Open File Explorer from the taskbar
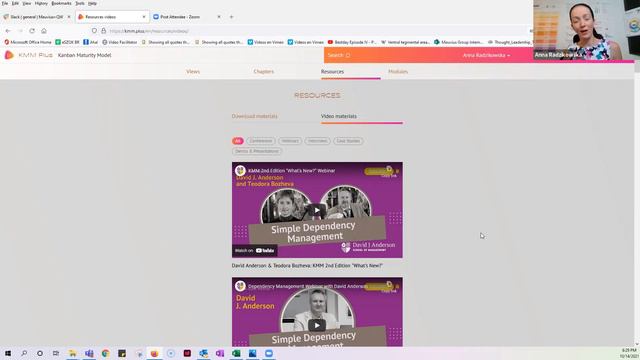640x360 pixels. (x=72, y=353)
